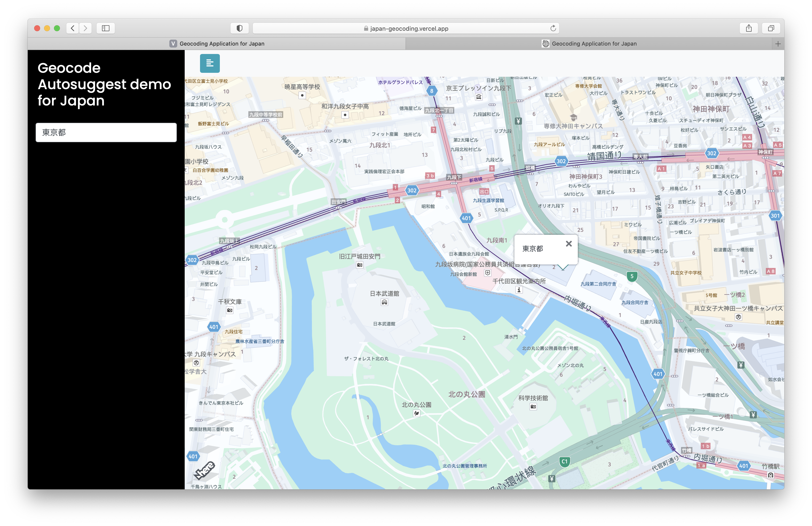Switch to the first Geocoding Application tab
The height and width of the screenshot is (526, 812).
click(x=217, y=44)
